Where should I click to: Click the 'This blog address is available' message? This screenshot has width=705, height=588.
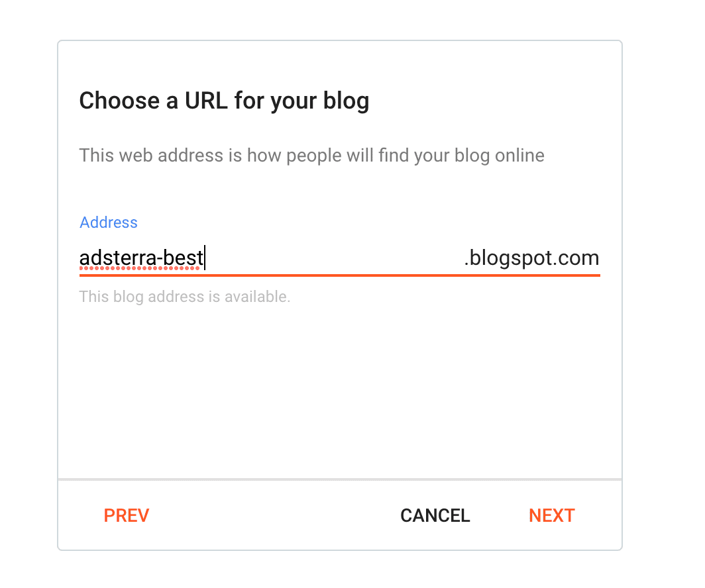click(185, 297)
